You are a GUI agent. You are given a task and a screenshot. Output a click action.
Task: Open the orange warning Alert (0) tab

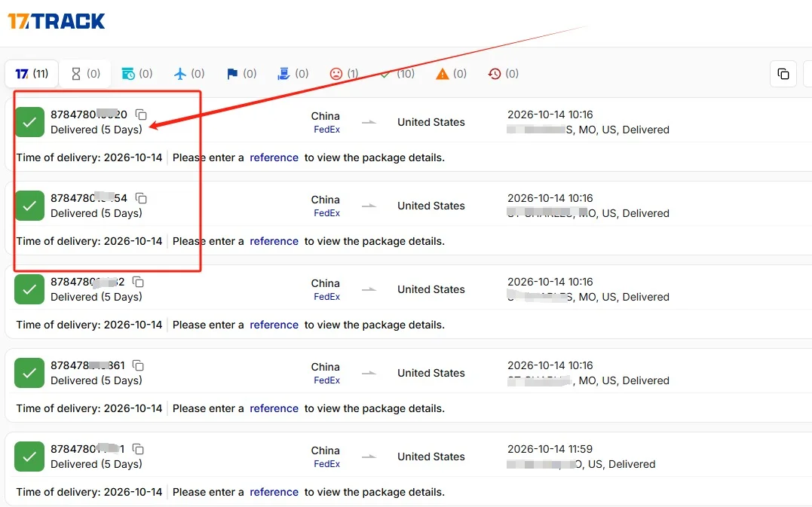(x=451, y=74)
